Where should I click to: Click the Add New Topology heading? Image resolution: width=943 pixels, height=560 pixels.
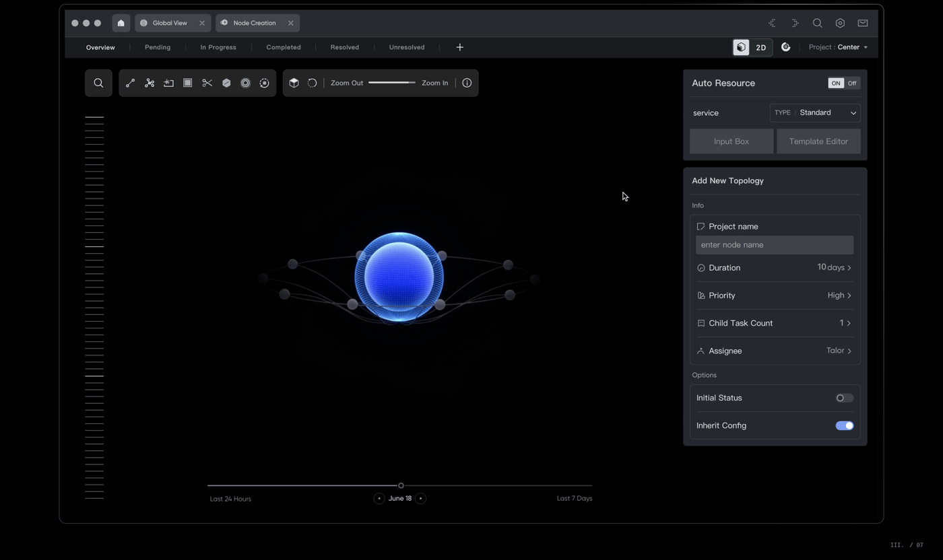tap(727, 180)
